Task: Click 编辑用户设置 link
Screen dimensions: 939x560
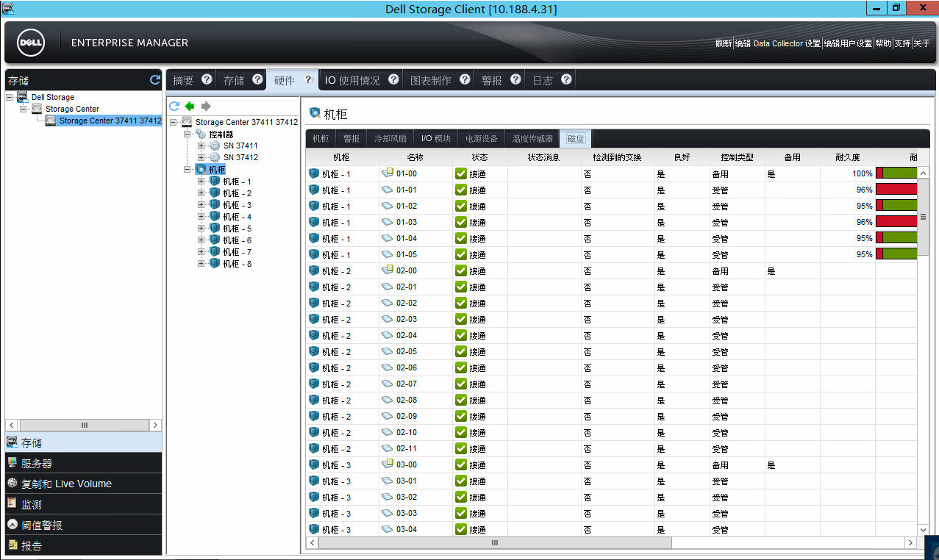Action: pos(848,43)
